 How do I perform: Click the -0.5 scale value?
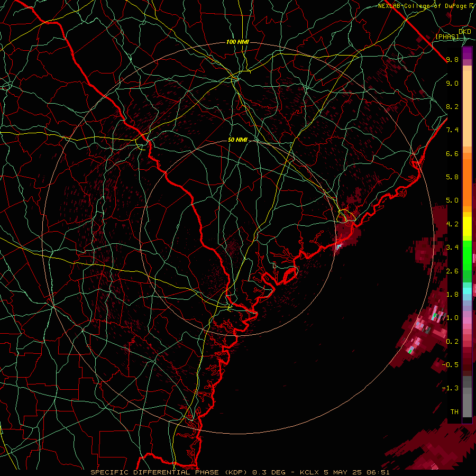(x=450, y=365)
